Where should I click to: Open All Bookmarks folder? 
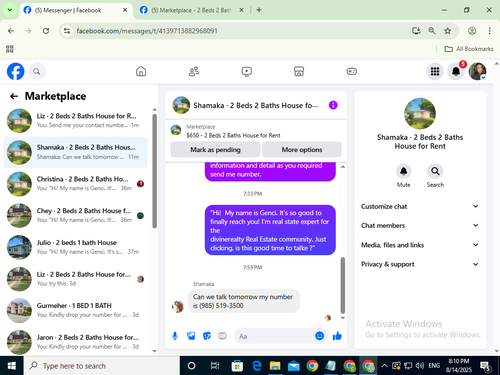(x=469, y=49)
